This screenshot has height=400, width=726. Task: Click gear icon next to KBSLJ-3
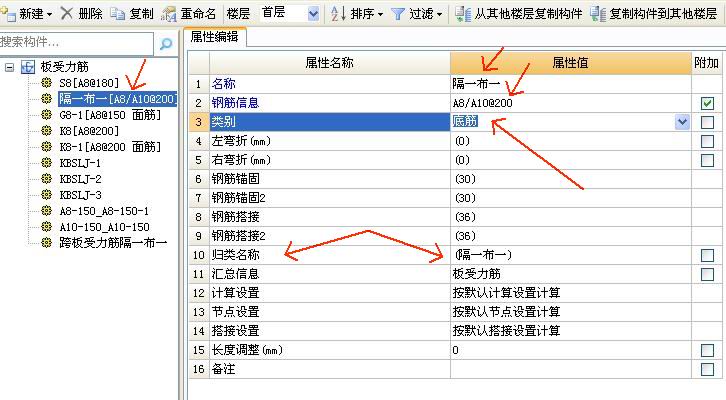pyautogui.click(x=46, y=194)
